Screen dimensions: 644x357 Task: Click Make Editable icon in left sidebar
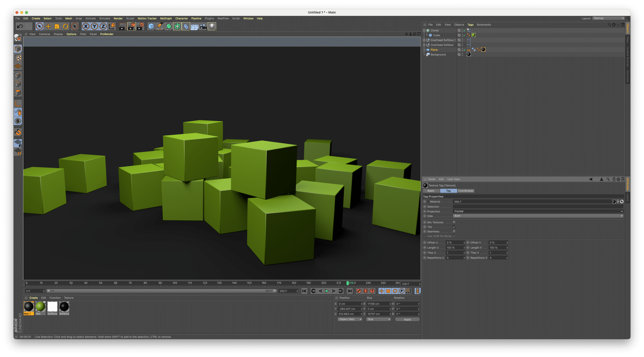(18, 38)
